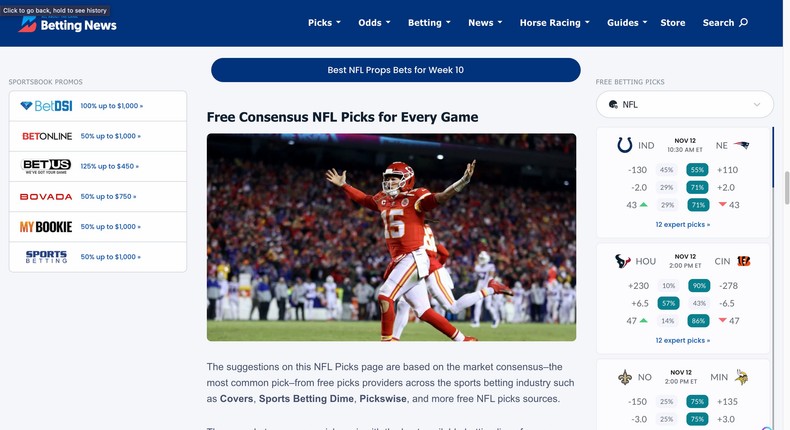Viewport: 790px width, 430px height.
Task: Click the Houston Texans logo
Action: [623, 261]
